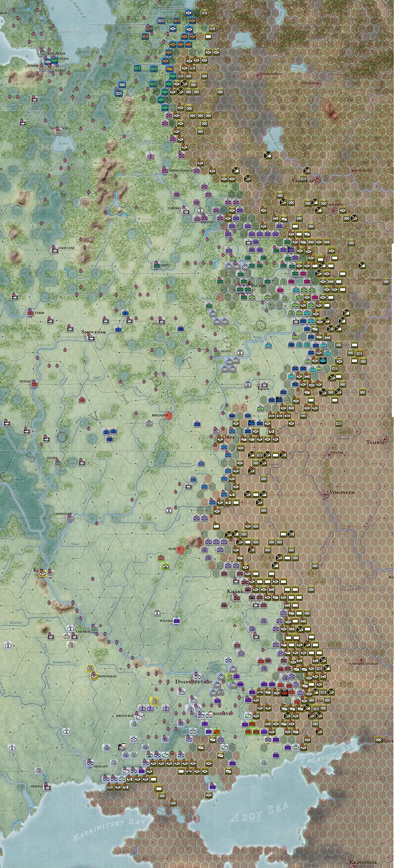Click the large red marker at Sumy

[x=181, y=549]
